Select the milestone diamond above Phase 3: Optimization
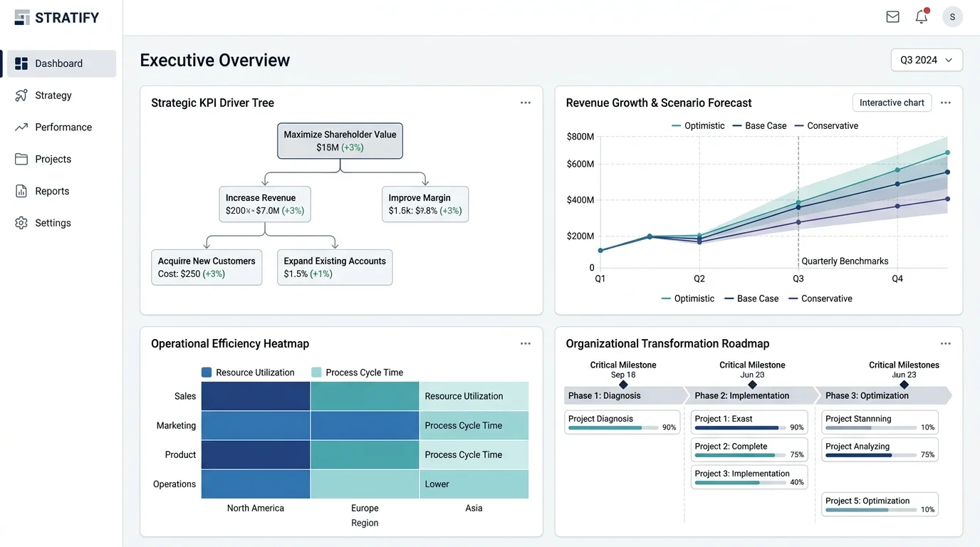The height and width of the screenshot is (547, 980). pos(904,385)
